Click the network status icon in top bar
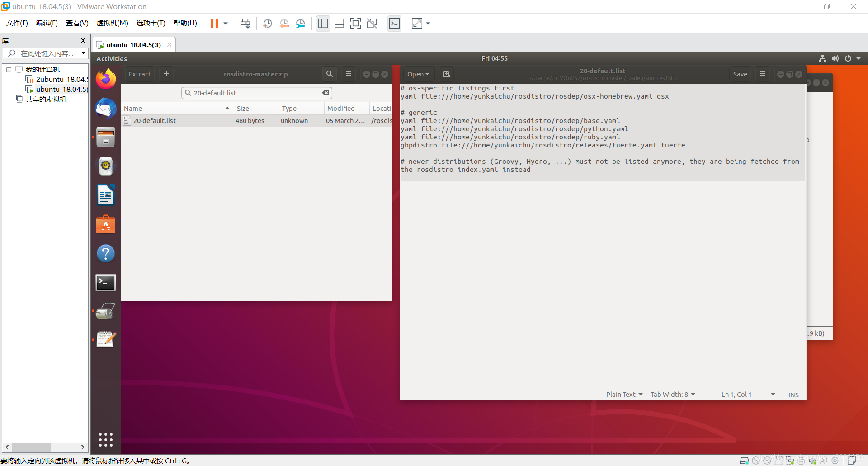 [822, 58]
